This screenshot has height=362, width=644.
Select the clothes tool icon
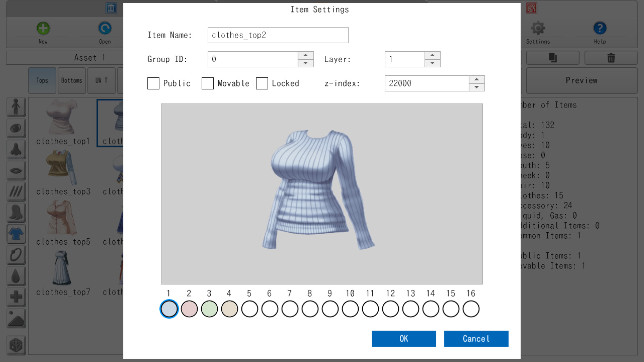point(16,234)
